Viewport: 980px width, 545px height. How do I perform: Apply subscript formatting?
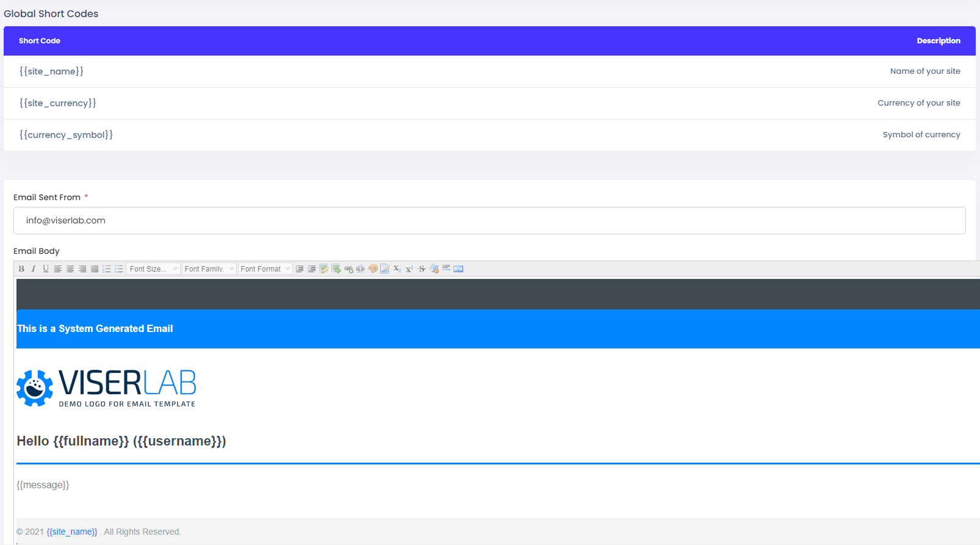pyautogui.click(x=397, y=269)
